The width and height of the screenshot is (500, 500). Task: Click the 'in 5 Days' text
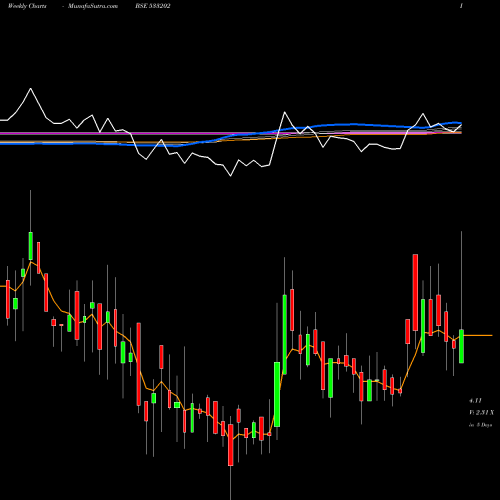click(480, 425)
